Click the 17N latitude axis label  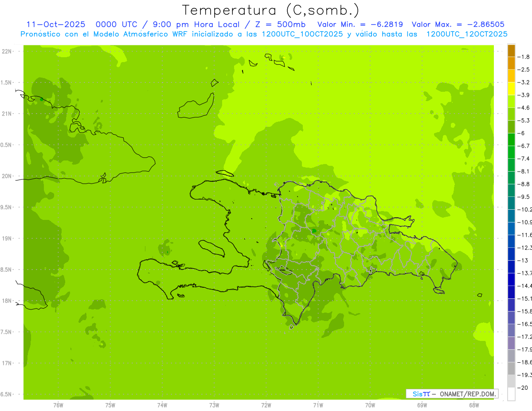[x=8, y=363]
